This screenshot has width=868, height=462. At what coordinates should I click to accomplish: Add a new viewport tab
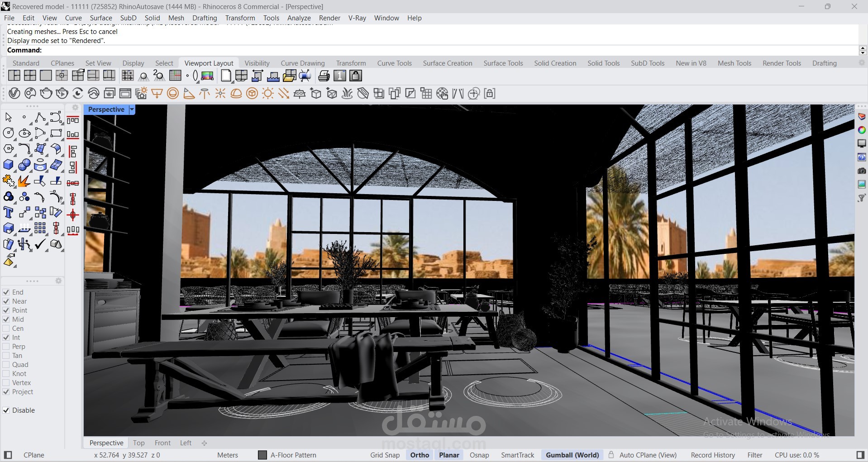[204, 443]
